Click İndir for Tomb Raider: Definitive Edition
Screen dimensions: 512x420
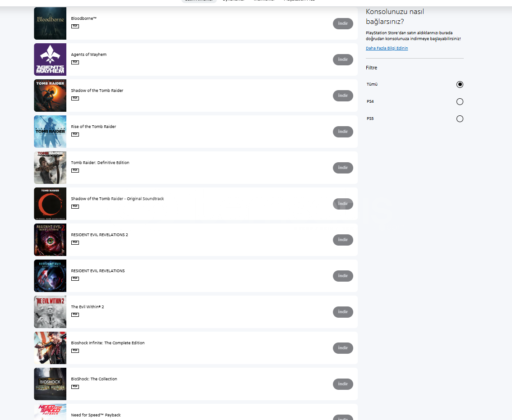[x=343, y=168]
